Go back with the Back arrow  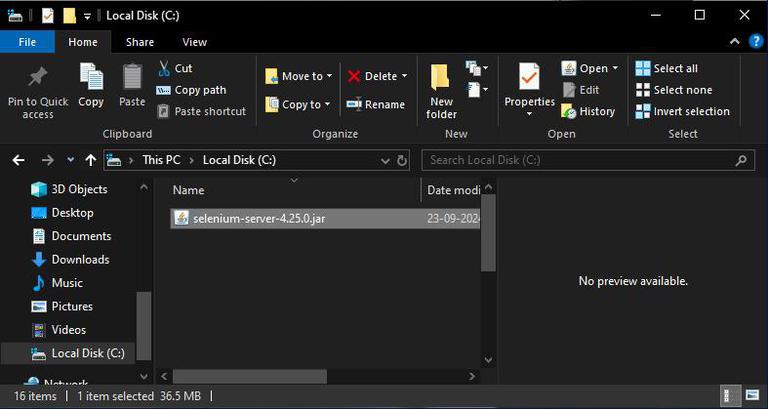(x=19, y=160)
